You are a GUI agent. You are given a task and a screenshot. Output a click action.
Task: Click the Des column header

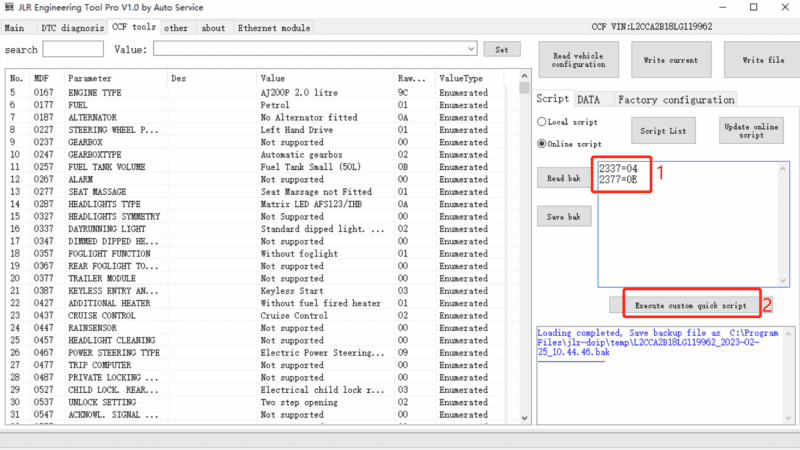click(212, 79)
